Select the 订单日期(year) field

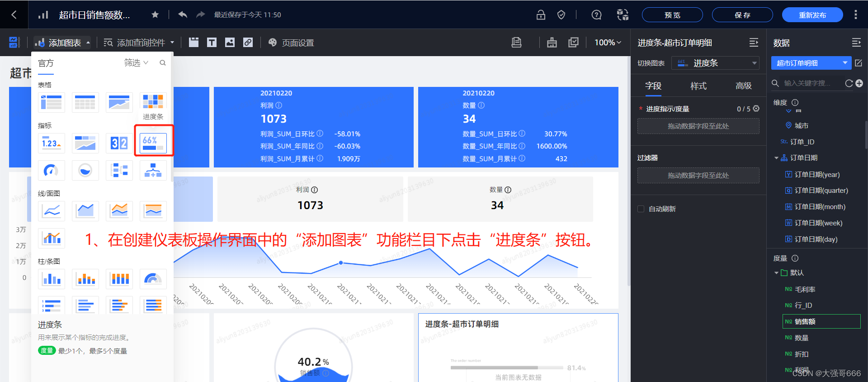click(817, 174)
